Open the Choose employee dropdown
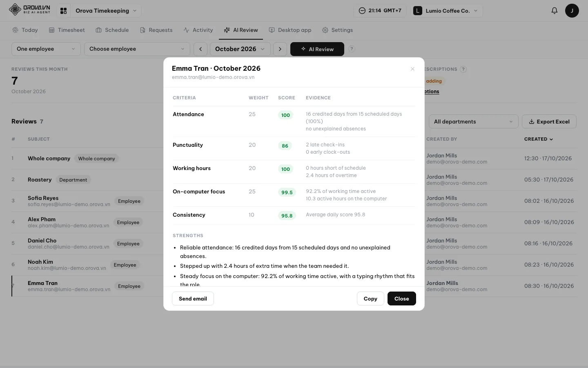The height and width of the screenshot is (368, 588). 137,49
